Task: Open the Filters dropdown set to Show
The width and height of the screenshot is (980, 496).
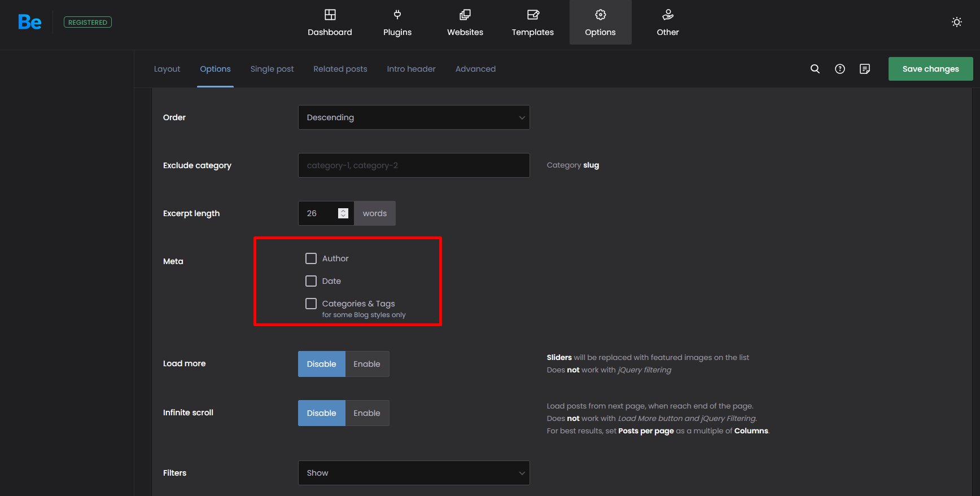Action: point(414,473)
